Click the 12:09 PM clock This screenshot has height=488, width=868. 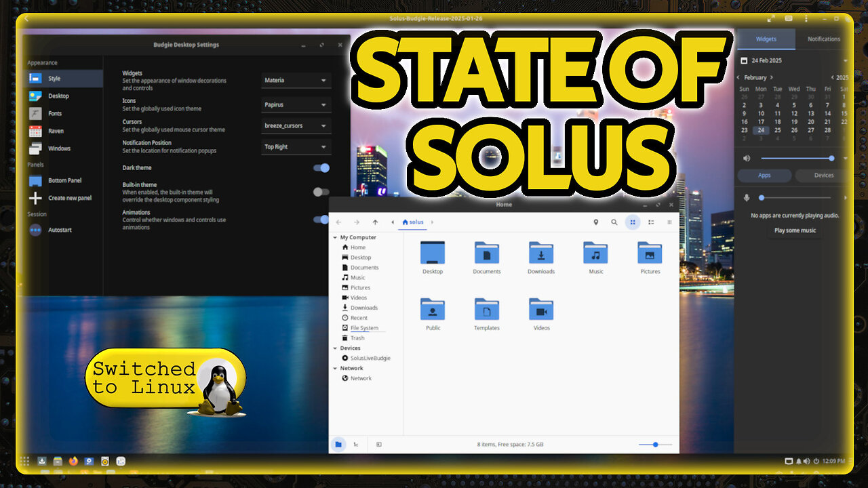click(x=833, y=461)
